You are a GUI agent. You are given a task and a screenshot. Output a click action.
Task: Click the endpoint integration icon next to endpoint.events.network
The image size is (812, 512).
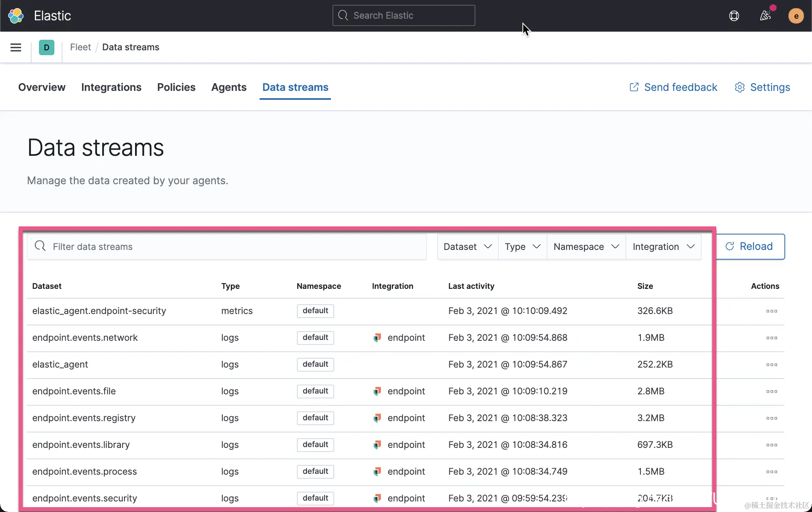[377, 338]
